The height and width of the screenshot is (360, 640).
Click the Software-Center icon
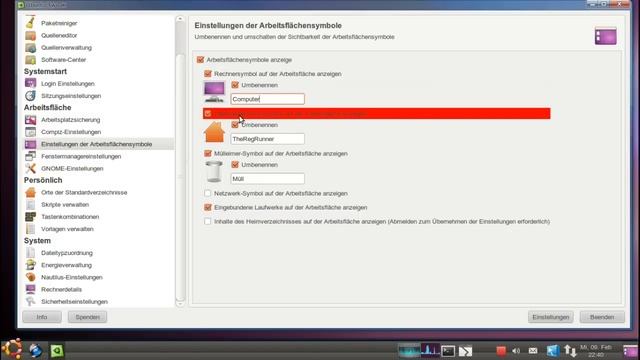[x=30, y=60]
